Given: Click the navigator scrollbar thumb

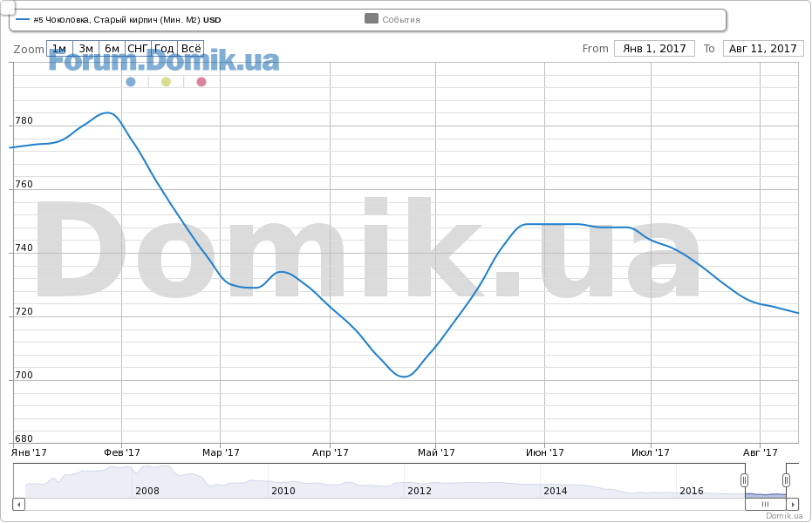Looking at the screenshot, I should pos(765,504).
